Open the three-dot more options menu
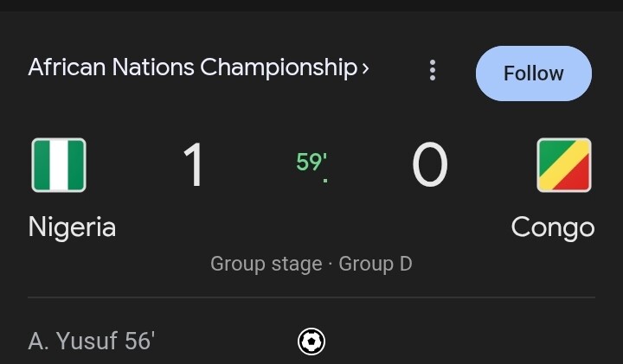The width and height of the screenshot is (623, 364). tap(433, 71)
